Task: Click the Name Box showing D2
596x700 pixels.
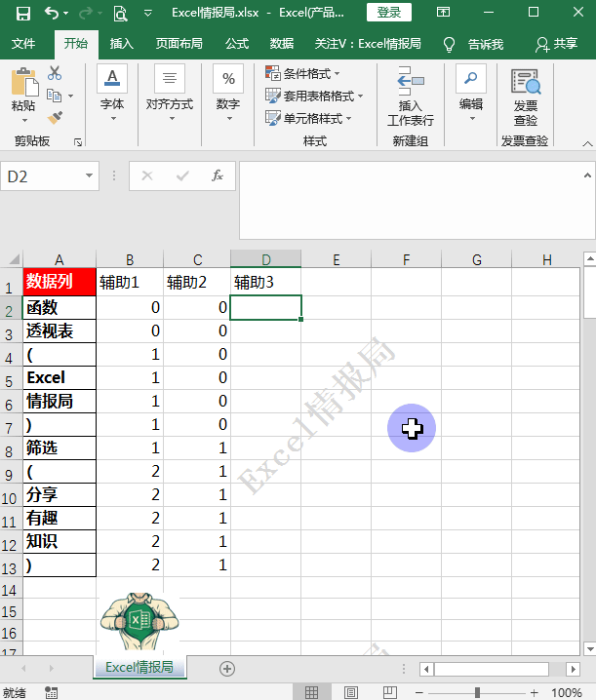Action: point(43,176)
